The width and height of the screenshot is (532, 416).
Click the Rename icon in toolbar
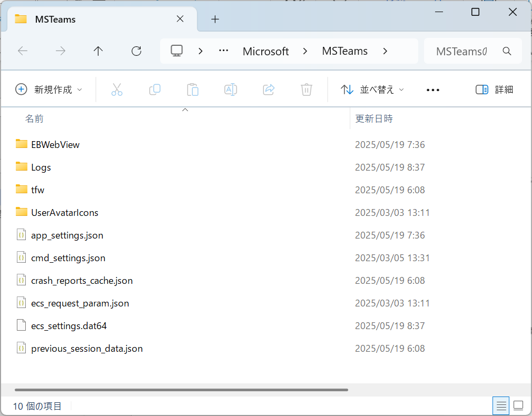[x=231, y=90]
